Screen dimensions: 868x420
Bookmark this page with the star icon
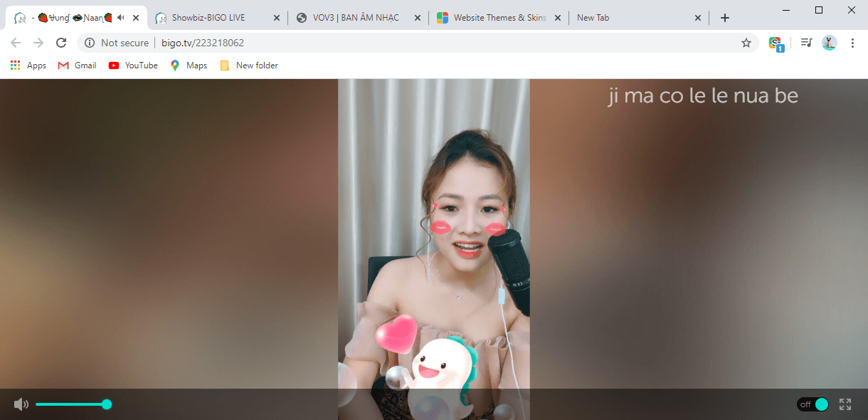point(746,43)
